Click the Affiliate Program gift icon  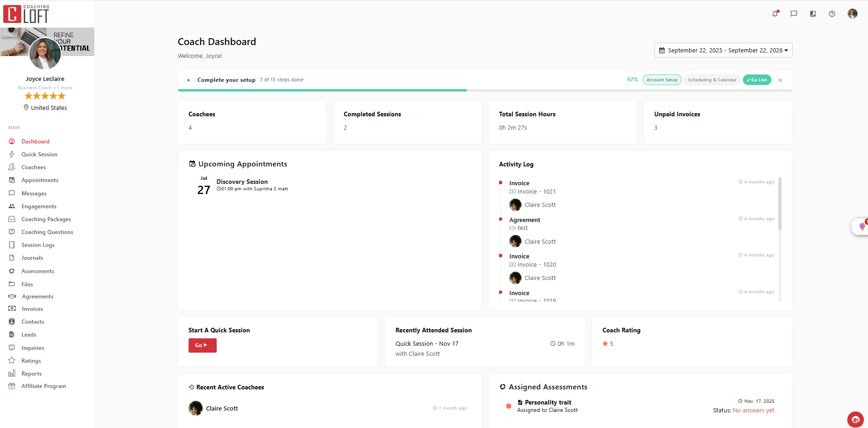(x=12, y=386)
